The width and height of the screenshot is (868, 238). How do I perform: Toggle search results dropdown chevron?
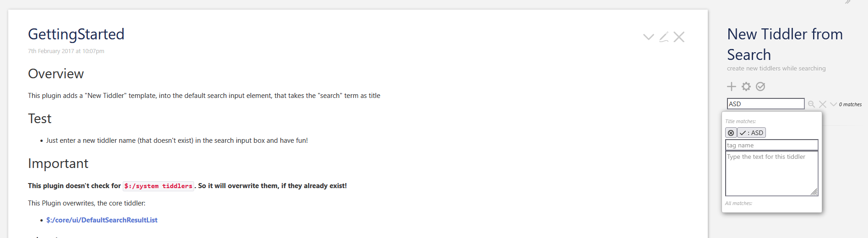[834, 104]
